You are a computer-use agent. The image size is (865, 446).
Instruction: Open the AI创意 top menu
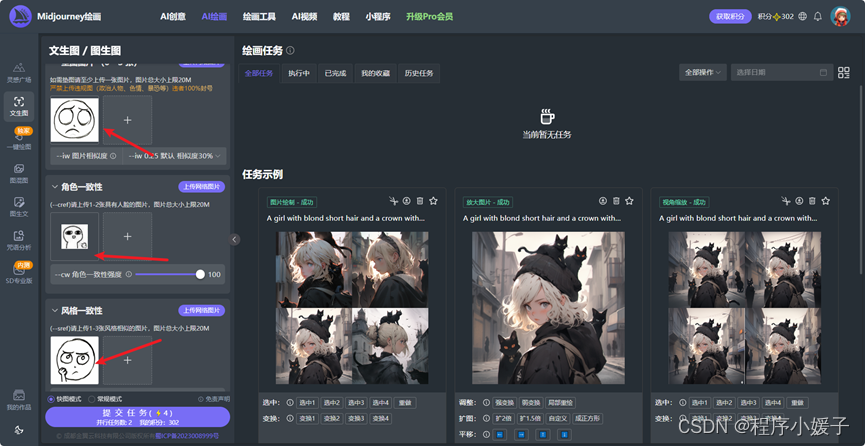(173, 17)
